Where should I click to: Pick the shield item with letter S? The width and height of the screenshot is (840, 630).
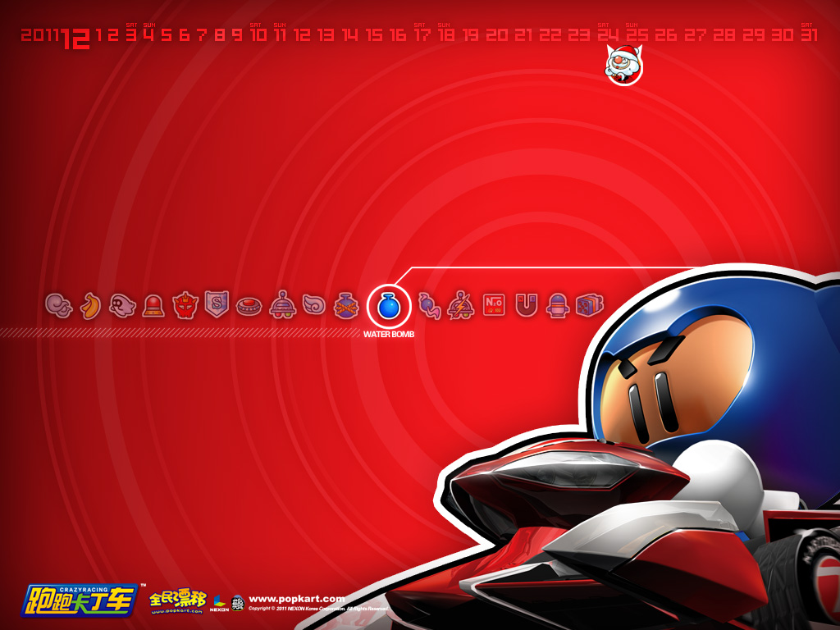click(216, 305)
